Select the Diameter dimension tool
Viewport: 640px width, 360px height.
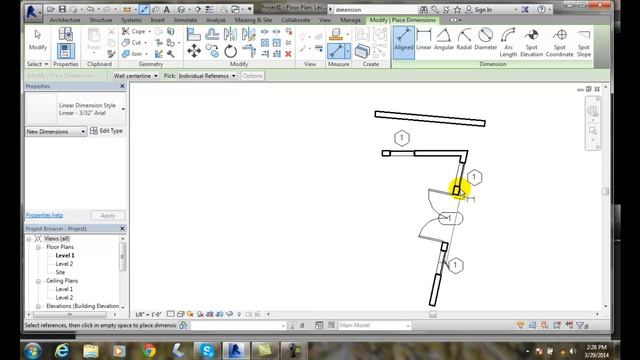tap(486, 40)
